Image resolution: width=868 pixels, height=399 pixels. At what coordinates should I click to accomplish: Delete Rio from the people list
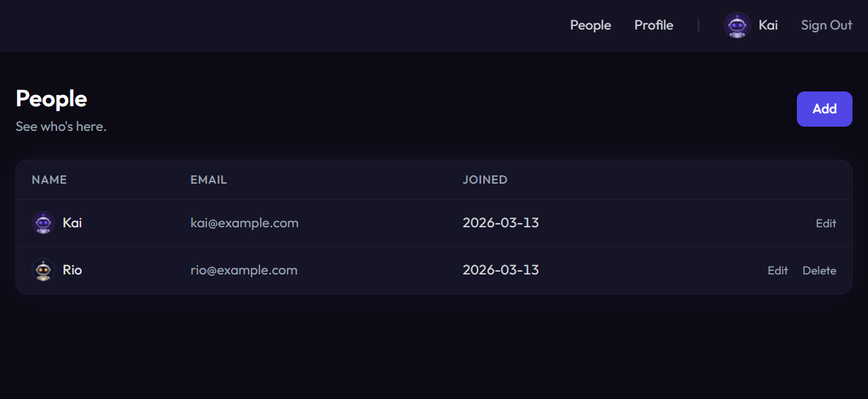tap(819, 271)
